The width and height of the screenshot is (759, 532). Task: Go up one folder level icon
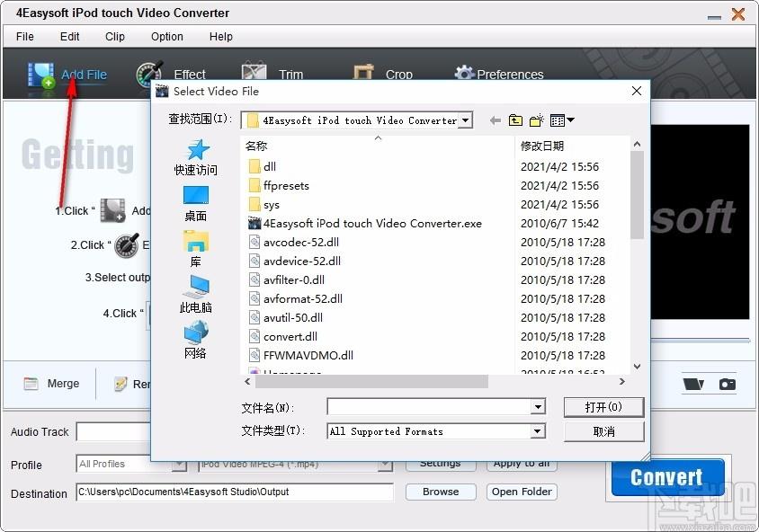click(x=515, y=120)
